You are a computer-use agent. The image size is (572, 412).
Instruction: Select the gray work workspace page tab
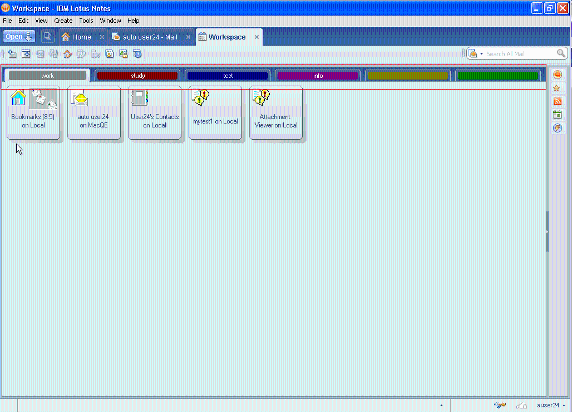pos(47,76)
